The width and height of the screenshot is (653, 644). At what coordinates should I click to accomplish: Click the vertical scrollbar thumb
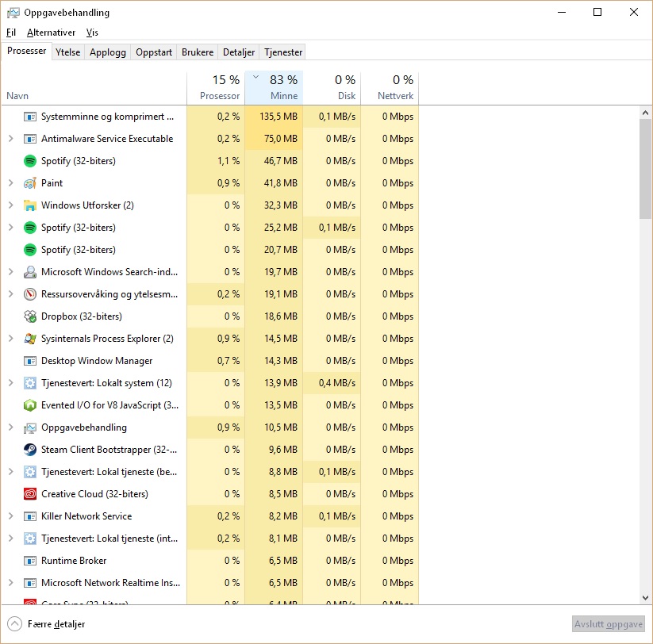(x=645, y=169)
